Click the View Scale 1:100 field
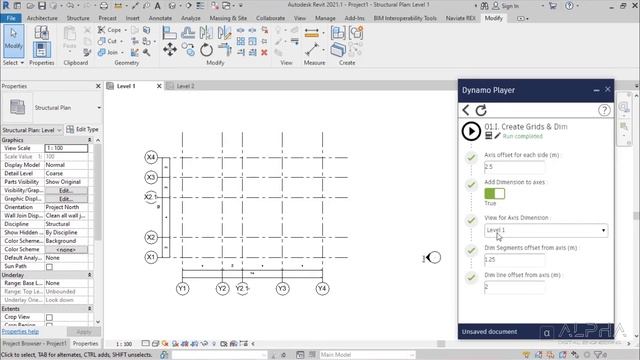 [66, 148]
